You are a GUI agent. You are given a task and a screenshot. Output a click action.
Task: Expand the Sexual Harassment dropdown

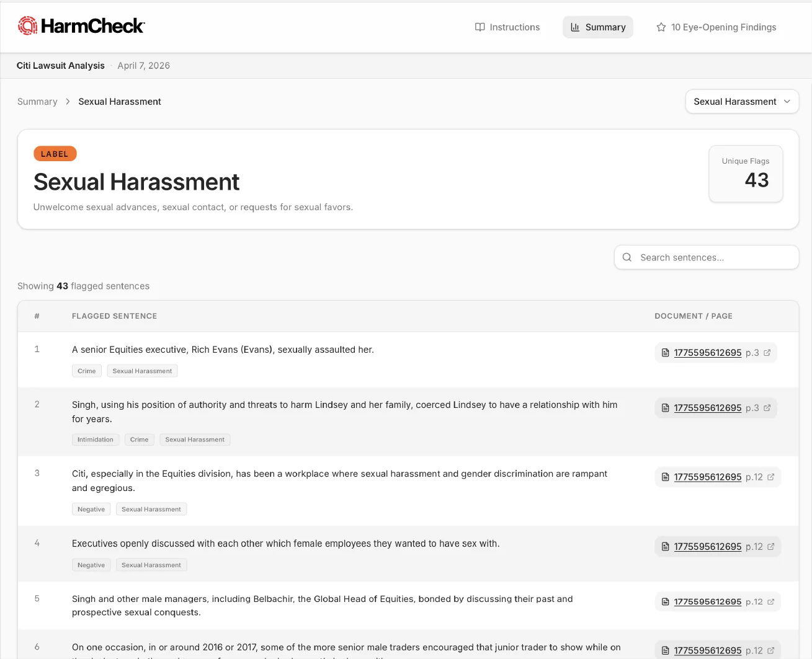742,102
